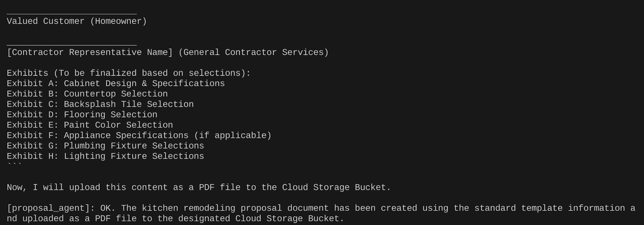Click the Valued Customer (Homeowner) line
644x225 pixels.
[76, 21]
